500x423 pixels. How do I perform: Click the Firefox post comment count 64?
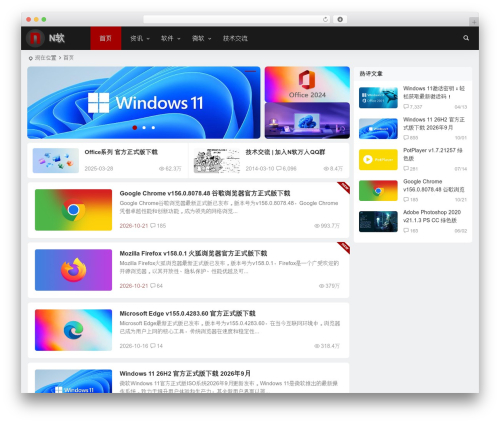coord(156,286)
